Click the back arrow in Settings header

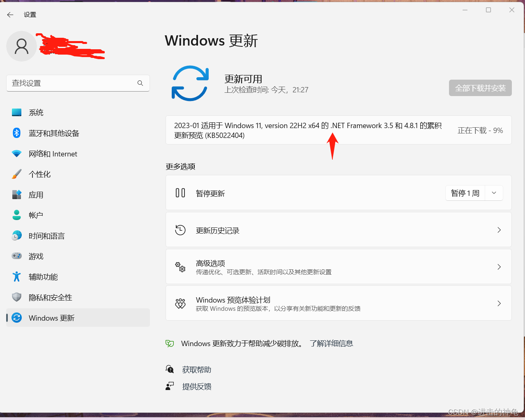point(10,15)
